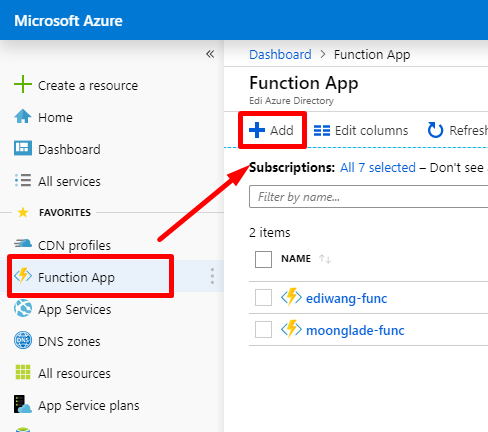Click the Refresh button text
Viewport: 488px width, 432px height.
469,130
